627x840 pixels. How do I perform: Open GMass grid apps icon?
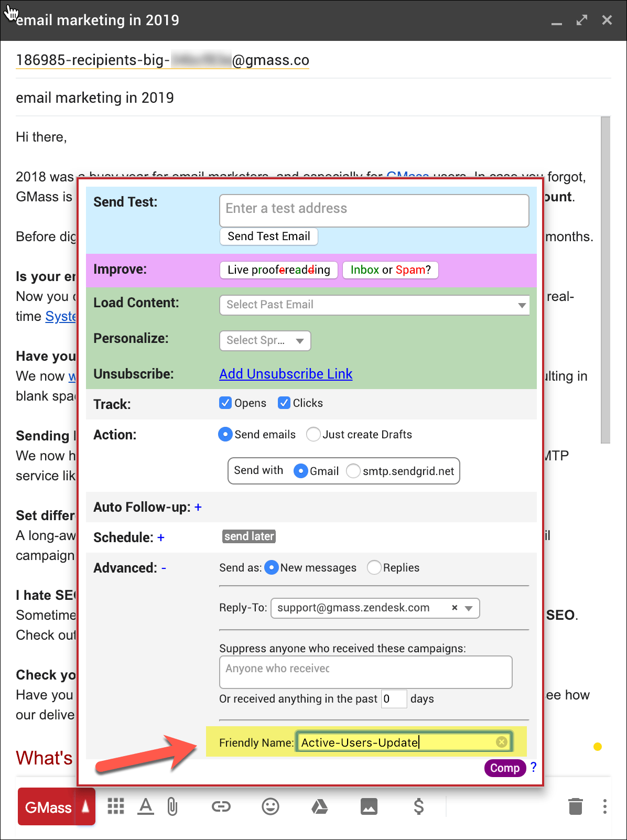(116, 806)
